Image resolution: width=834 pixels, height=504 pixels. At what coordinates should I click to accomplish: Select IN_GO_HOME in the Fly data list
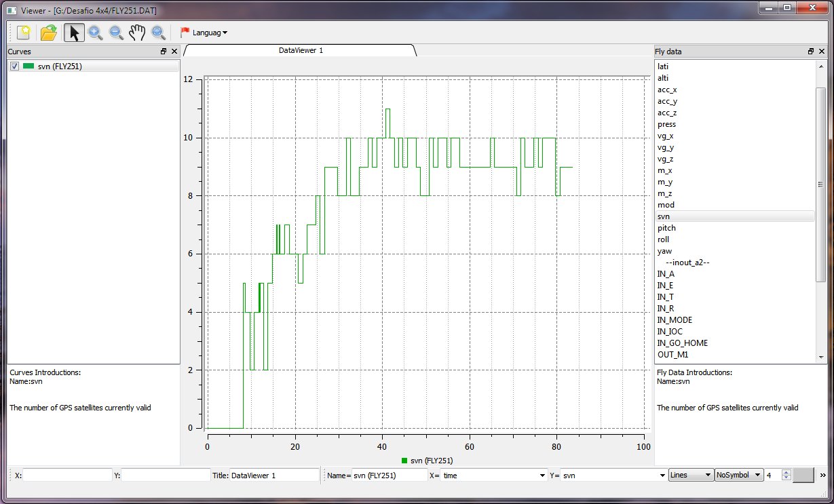(682, 343)
